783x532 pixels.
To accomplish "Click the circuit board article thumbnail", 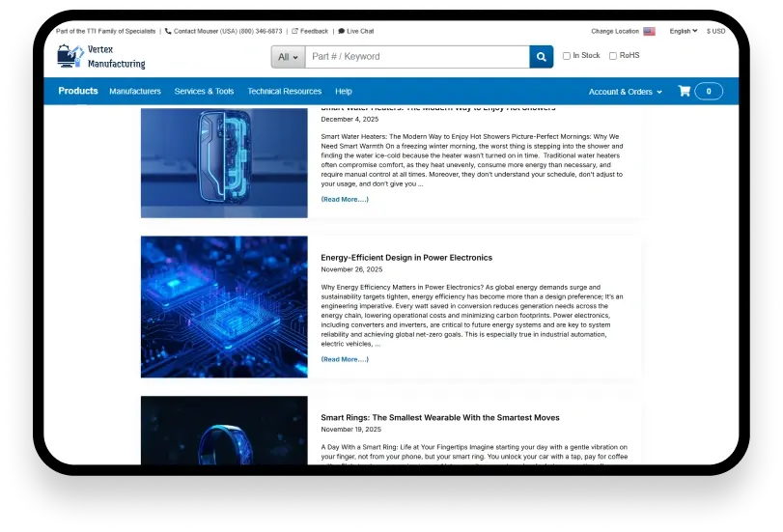I will pos(224,307).
